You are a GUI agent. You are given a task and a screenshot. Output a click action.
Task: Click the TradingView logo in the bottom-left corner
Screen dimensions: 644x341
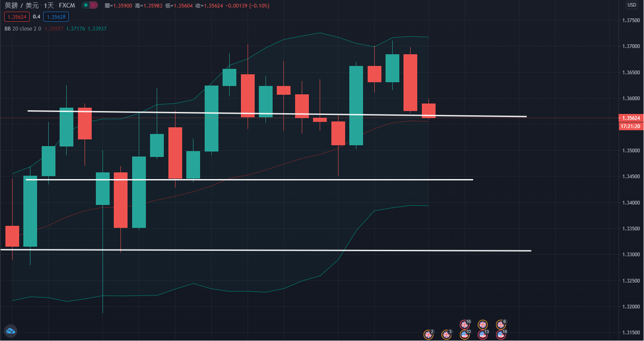[x=10, y=331]
